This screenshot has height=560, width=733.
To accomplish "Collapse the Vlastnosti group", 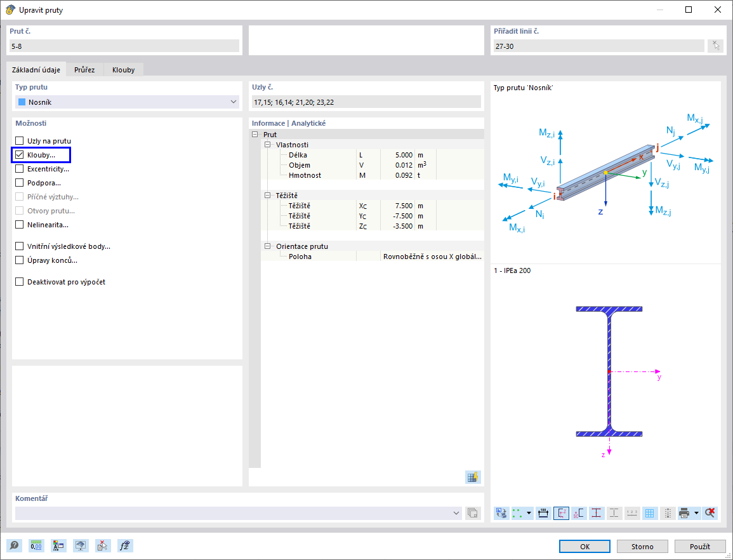I will (x=267, y=145).
